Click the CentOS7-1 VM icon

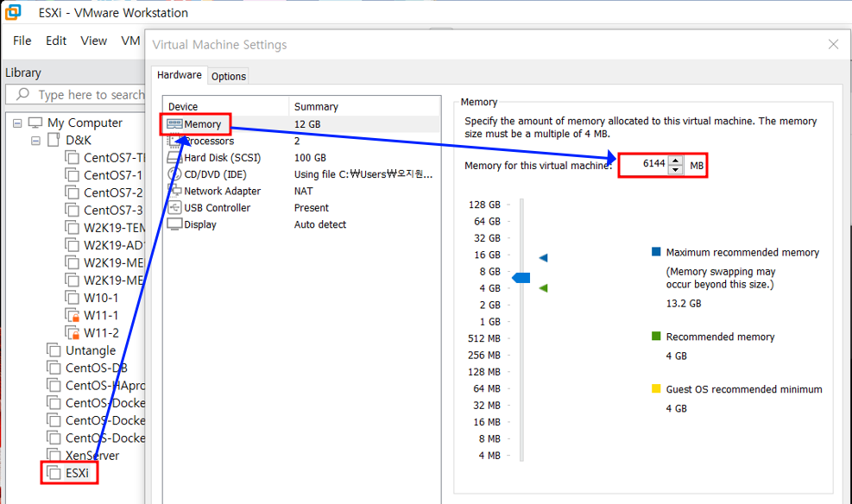[x=72, y=175]
